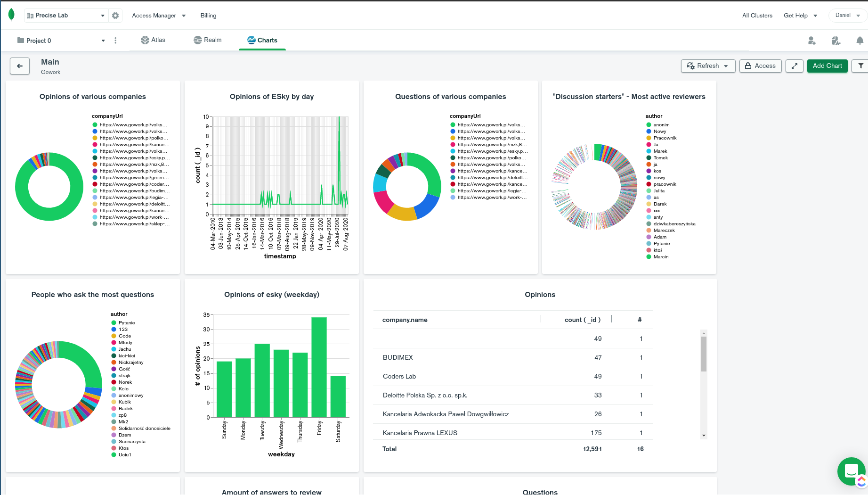868x495 pixels.
Task: Switch to the Realm tab
Action: (208, 40)
